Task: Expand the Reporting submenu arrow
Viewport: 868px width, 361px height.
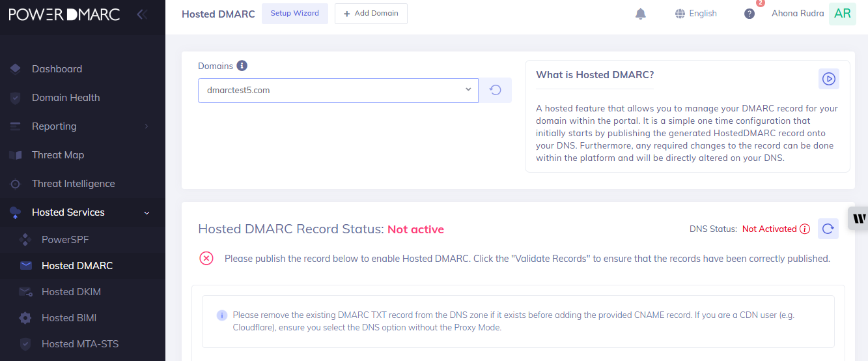Action: 146,126
